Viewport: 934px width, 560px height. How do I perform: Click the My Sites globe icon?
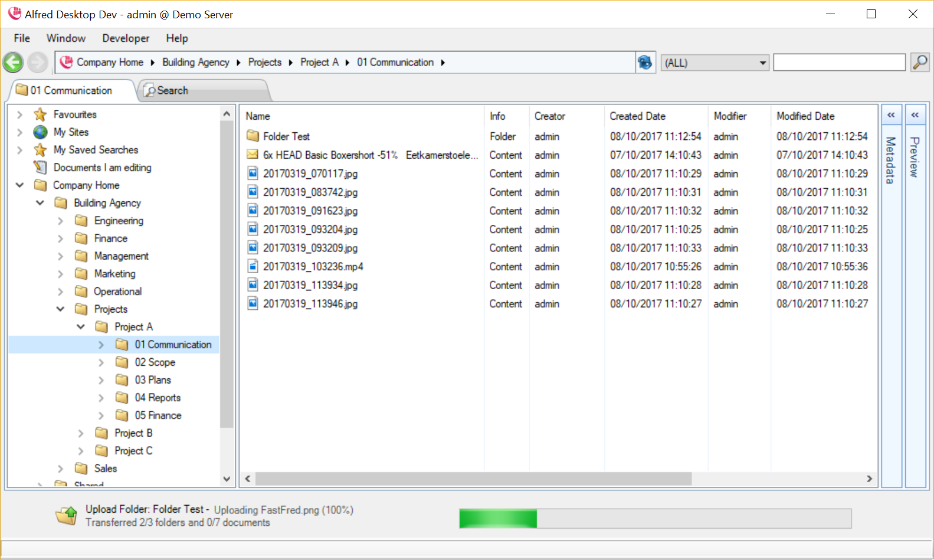40,132
